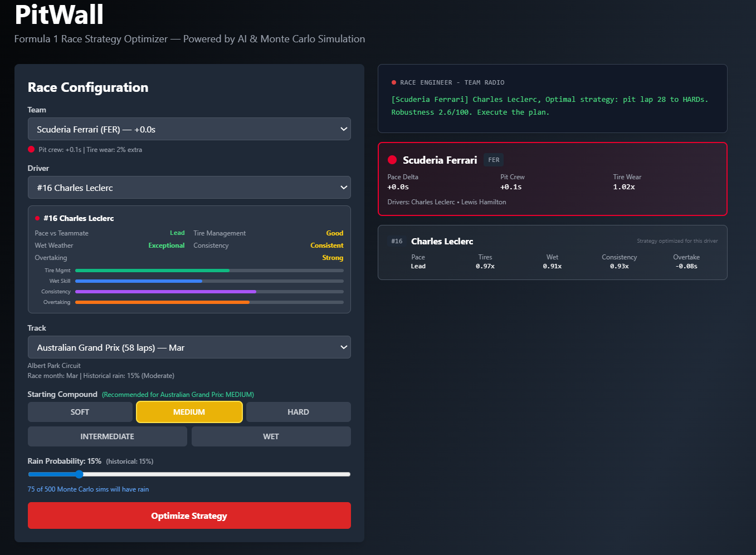Image resolution: width=756 pixels, height=555 pixels.
Task: Click the red indicator dot in Race Engineer radio
Action: [x=394, y=82]
